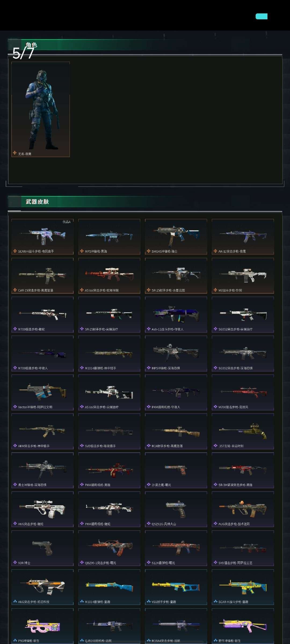This screenshot has height=644, width=290.
Task: Open the AUG突击步枪-前沿科技 skin
Action: pos(42,587)
